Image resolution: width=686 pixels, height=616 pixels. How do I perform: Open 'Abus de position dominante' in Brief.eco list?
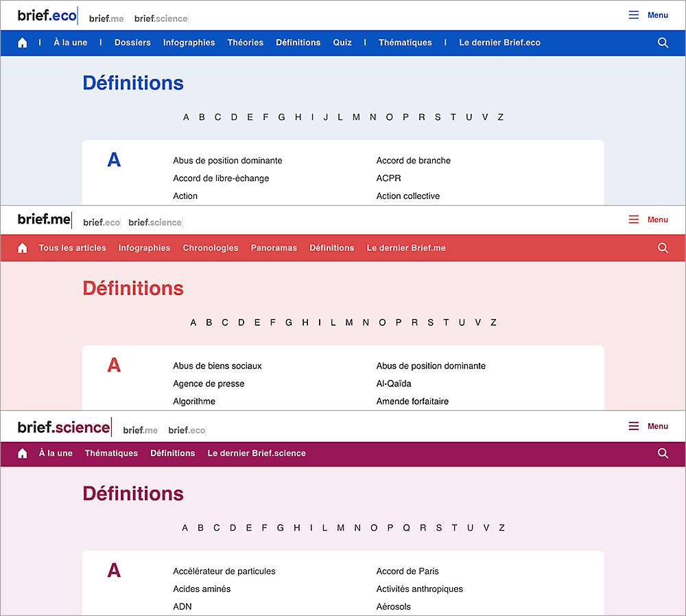pos(228,161)
